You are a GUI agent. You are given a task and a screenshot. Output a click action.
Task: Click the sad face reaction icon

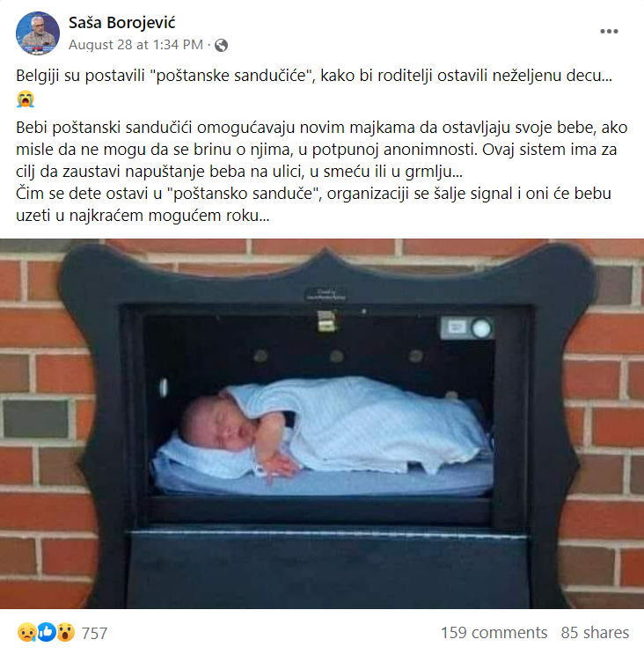tap(26, 632)
